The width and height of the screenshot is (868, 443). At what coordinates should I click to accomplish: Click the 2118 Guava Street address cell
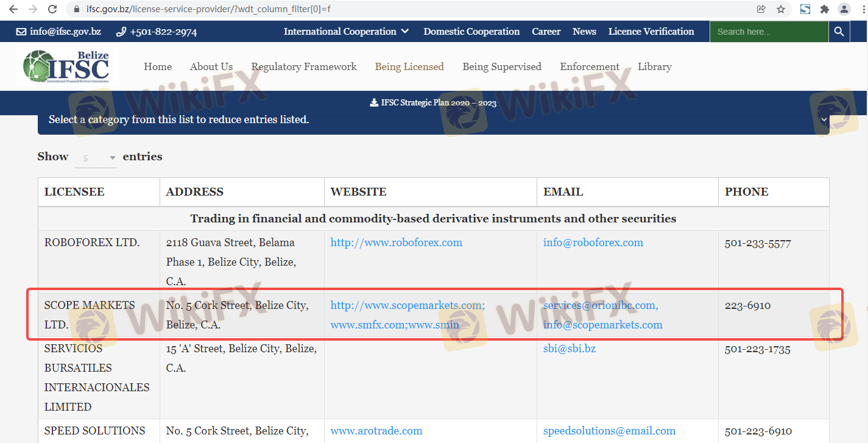[242, 262]
